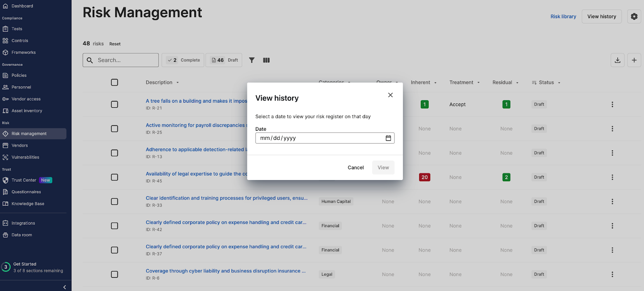Check the box for risk R-33
644x291 pixels.
point(114,202)
